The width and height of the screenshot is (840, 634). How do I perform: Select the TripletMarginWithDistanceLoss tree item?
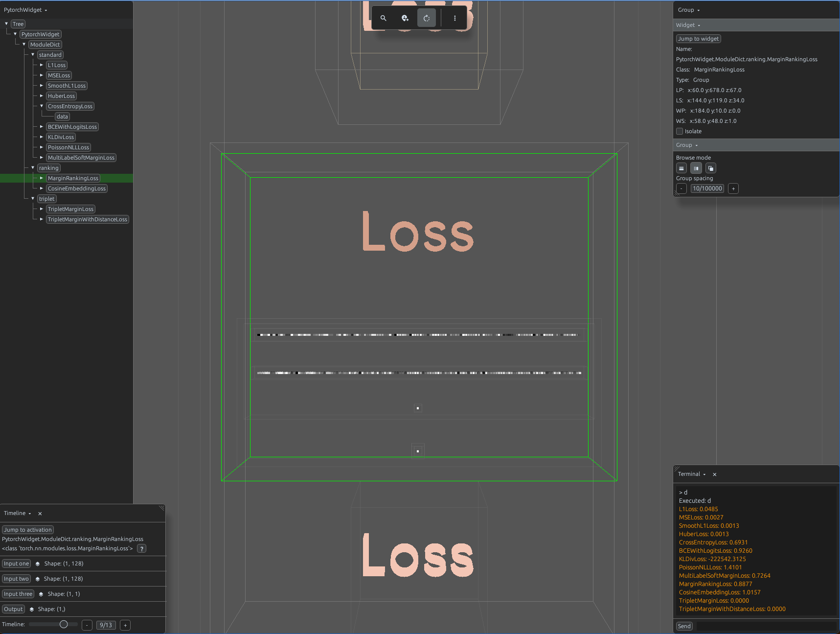[88, 219]
